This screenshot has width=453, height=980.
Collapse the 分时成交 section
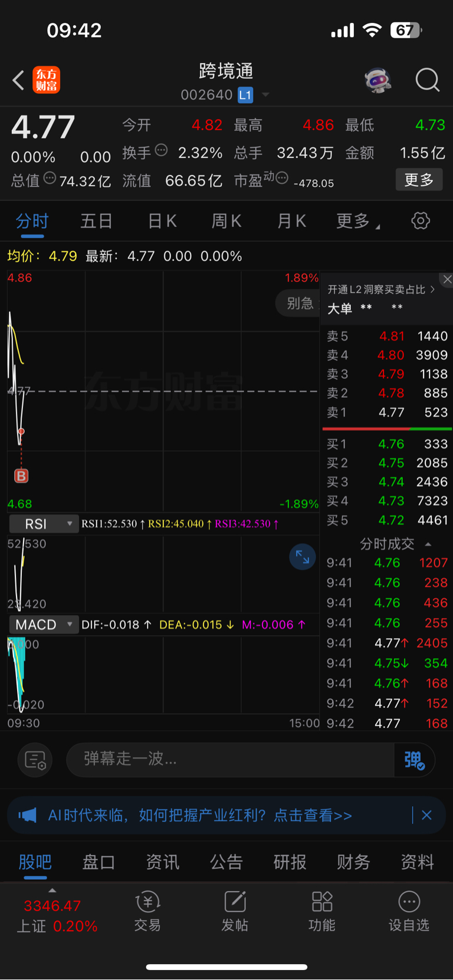[428, 544]
